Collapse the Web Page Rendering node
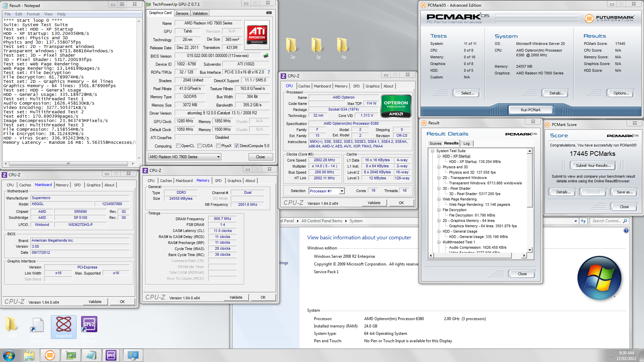 (439, 199)
